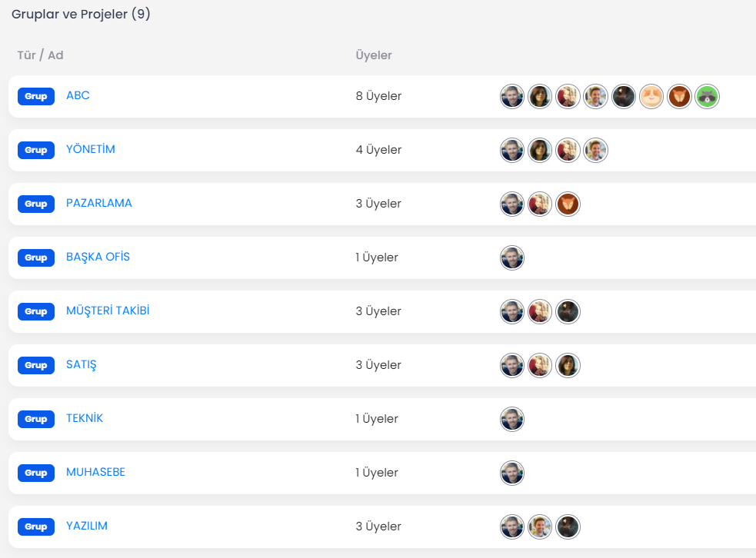Open the SATIŞ group link
The height and width of the screenshot is (558, 756).
[81, 365]
